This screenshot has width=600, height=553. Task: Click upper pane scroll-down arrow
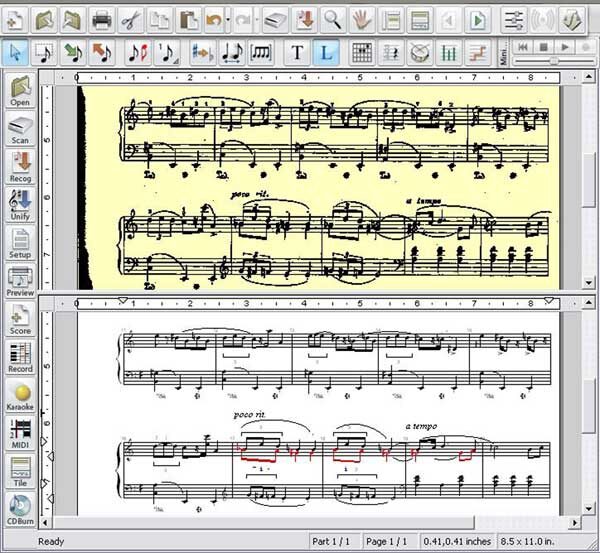pyautogui.click(x=589, y=282)
